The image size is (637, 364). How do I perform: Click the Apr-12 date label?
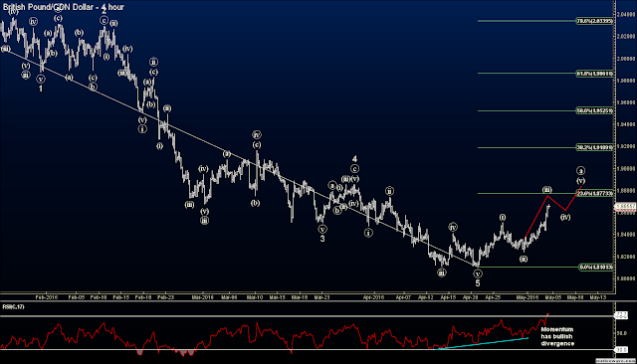click(x=426, y=297)
